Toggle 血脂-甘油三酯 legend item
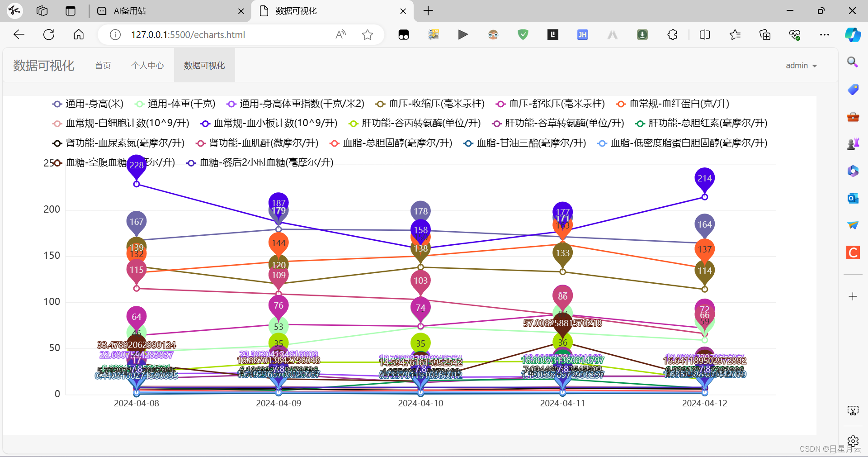Image resolution: width=868 pixels, height=457 pixels. [x=524, y=143]
